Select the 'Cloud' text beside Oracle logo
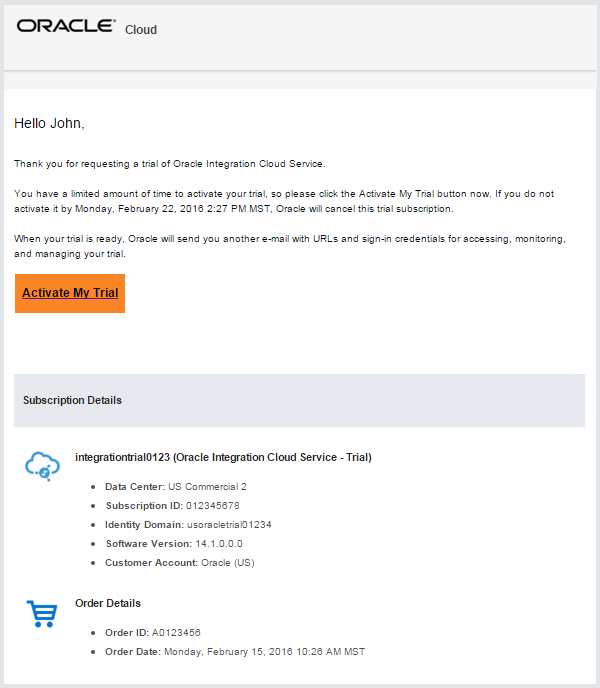 tap(141, 29)
